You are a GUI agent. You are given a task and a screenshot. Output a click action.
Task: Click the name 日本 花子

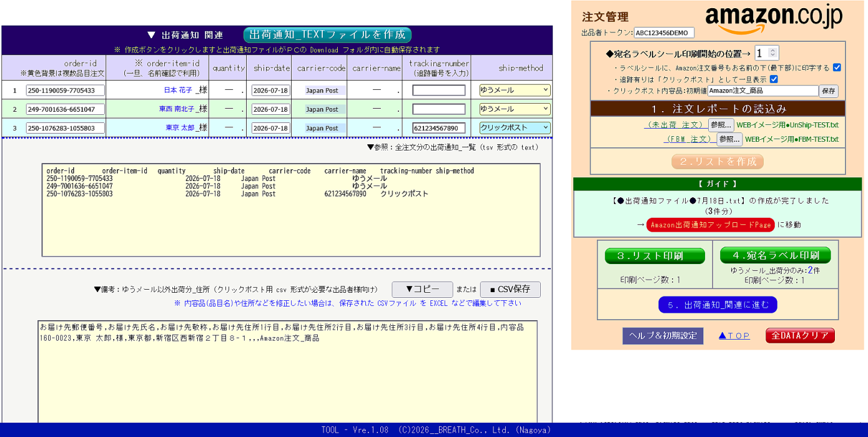[x=178, y=91]
